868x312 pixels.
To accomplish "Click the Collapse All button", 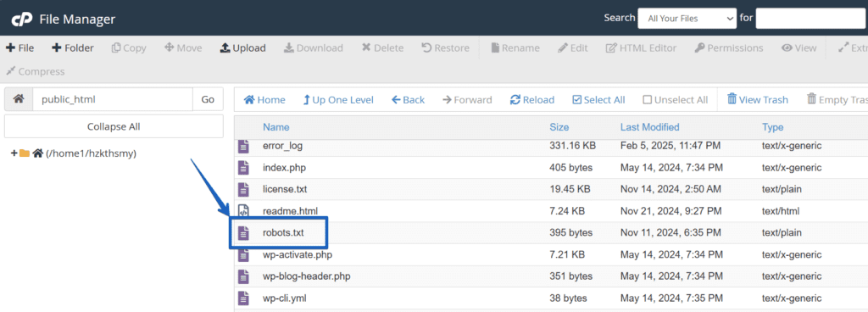I will [114, 126].
